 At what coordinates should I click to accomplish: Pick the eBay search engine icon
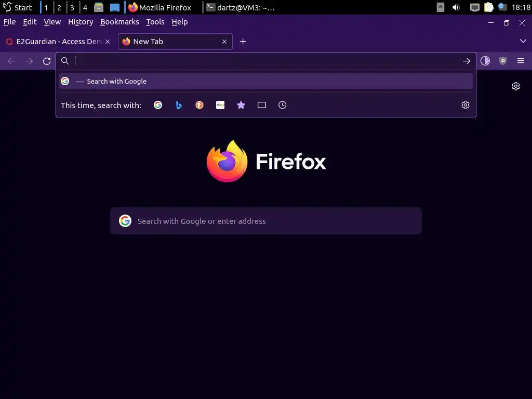tap(220, 105)
